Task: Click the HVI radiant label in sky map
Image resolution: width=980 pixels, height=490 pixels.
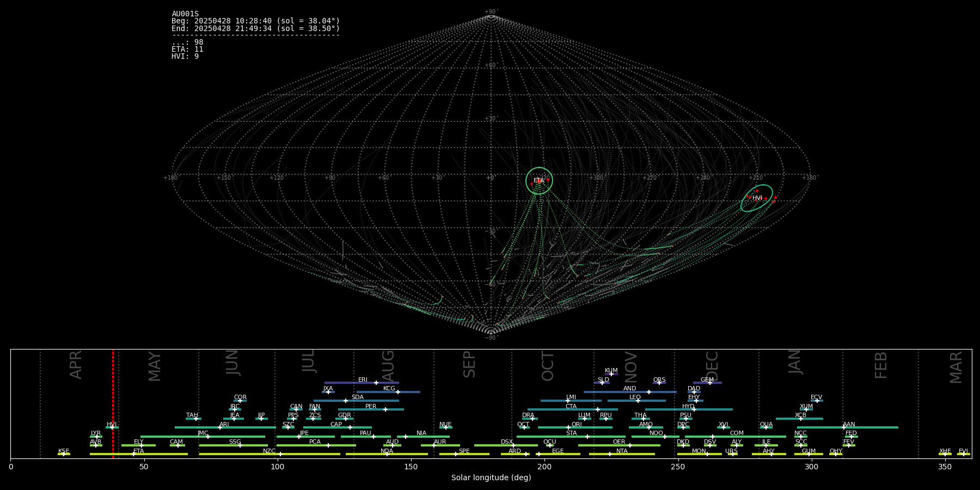Action: (757, 198)
